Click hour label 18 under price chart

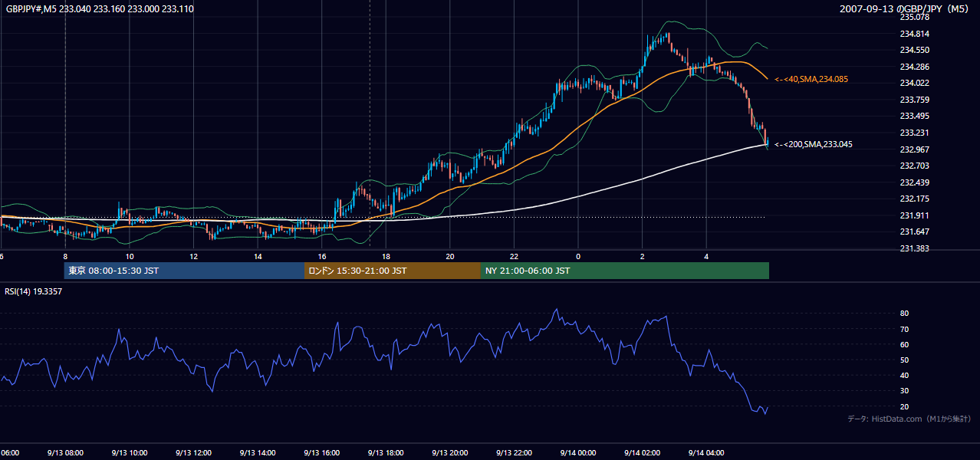[x=386, y=256]
